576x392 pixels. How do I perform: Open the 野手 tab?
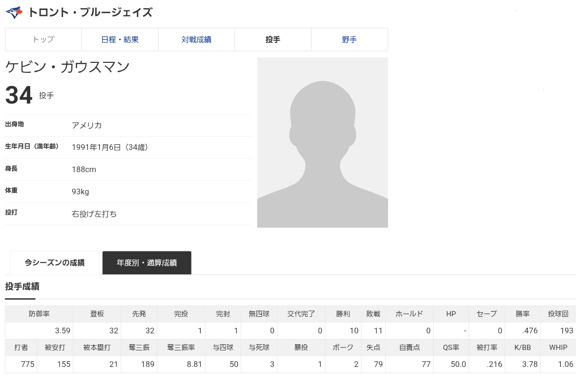(x=349, y=40)
